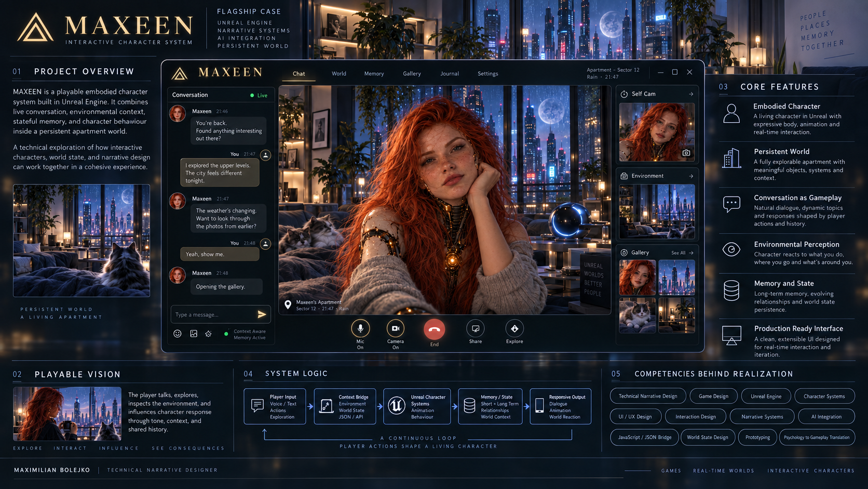Click the green Live status indicator

tap(259, 95)
